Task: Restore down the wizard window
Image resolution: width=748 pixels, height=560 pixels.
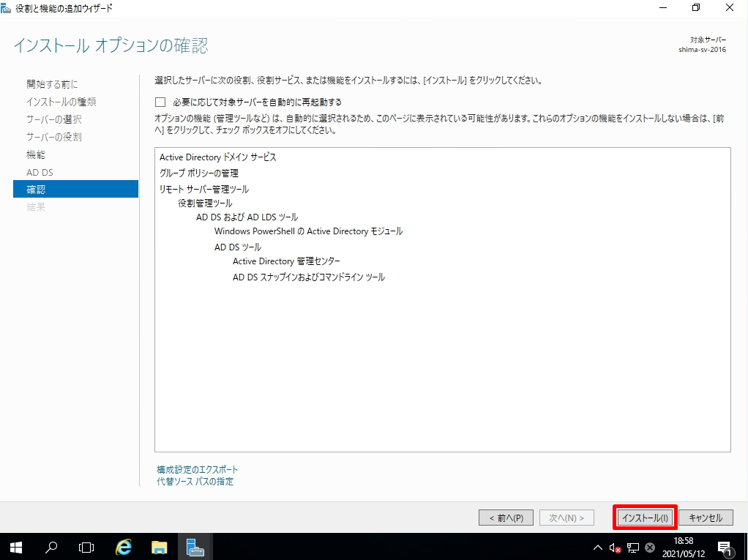Action: 696,8
